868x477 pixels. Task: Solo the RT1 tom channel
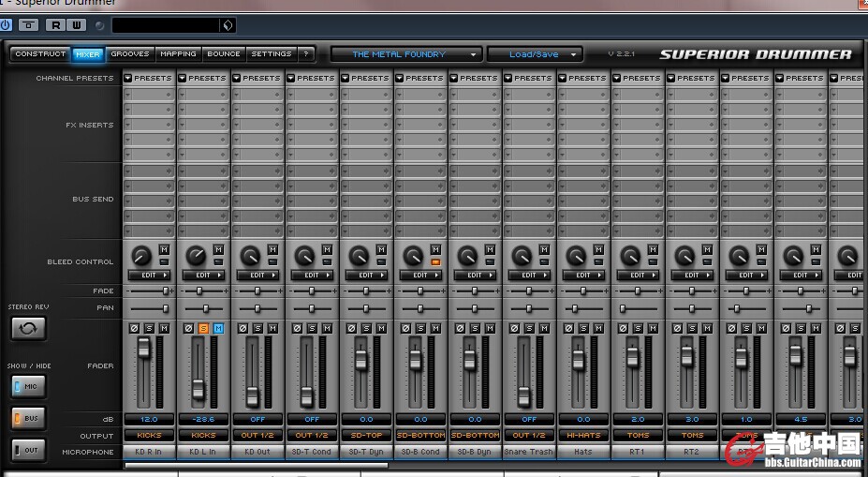click(x=638, y=328)
